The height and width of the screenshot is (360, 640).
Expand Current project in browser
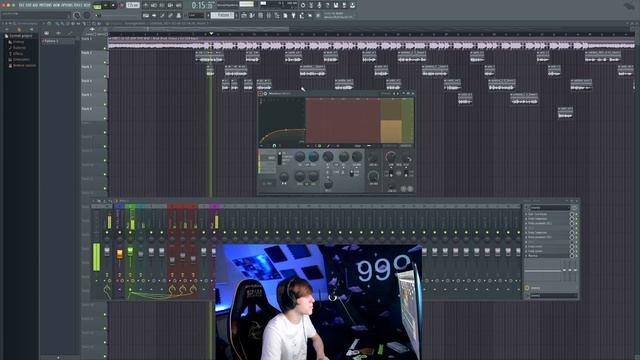(x=19, y=36)
